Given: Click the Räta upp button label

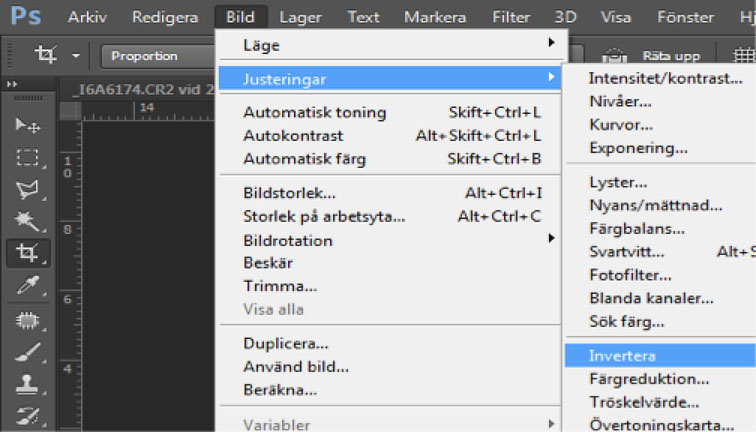Looking at the screenshot, I should coord(671,56).
